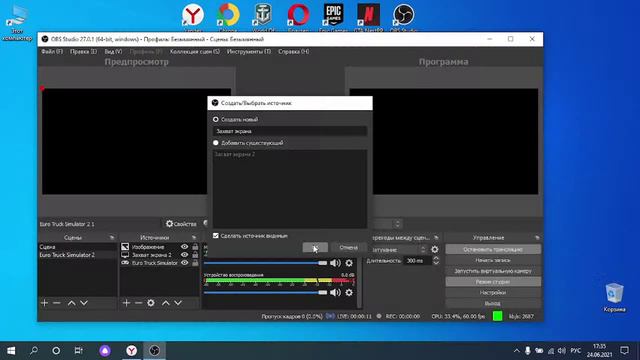The width and height of the screenshot is (640, 360).
Task: Open source properties gear in Источники toolbar
Action: tap(151, 303)
